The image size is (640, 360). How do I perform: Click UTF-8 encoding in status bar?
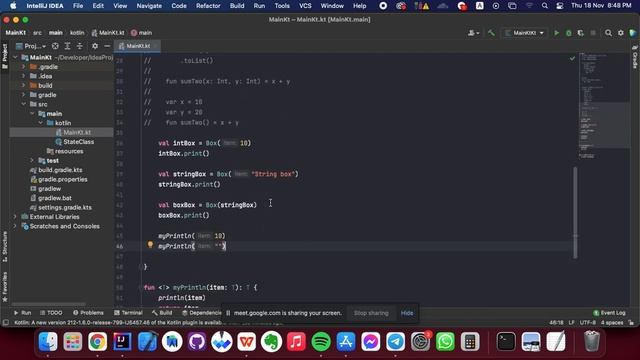click(587, 322)
